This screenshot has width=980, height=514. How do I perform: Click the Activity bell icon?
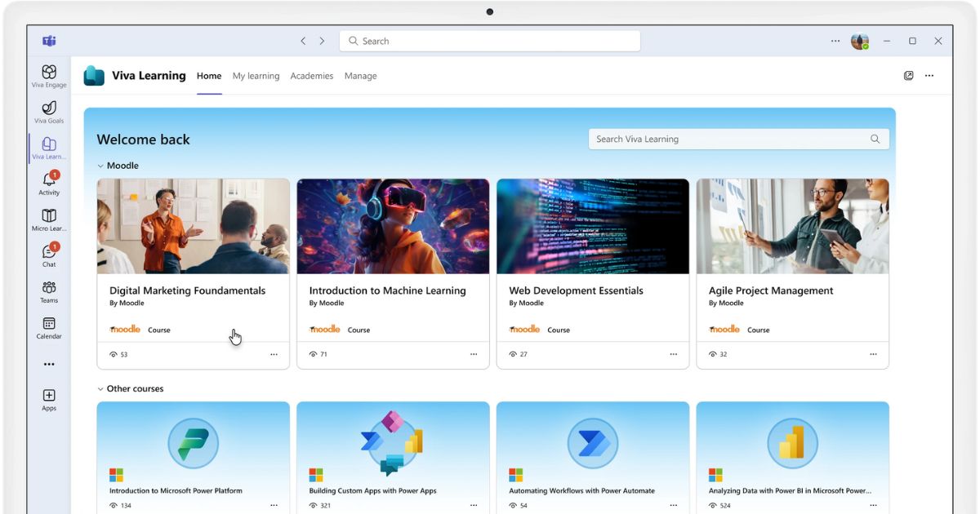[49, 181]
